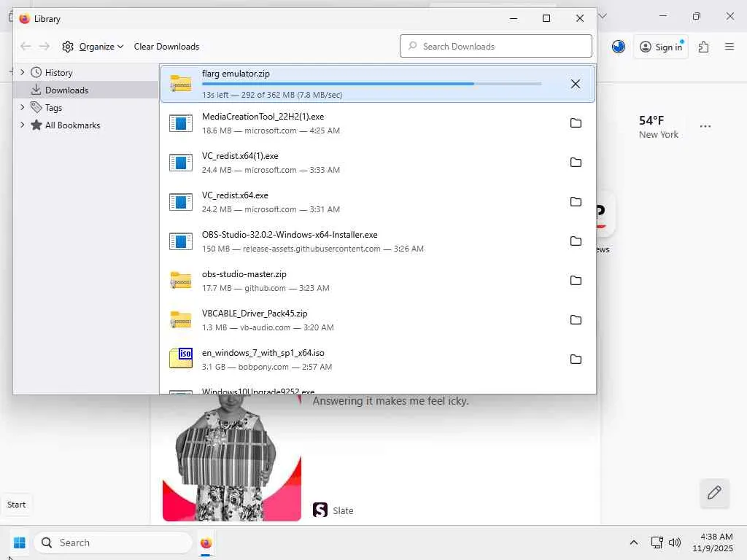Screen dimensions: 747x560
Task: Click the Organize gear icon
Action: tap(68, 47)
